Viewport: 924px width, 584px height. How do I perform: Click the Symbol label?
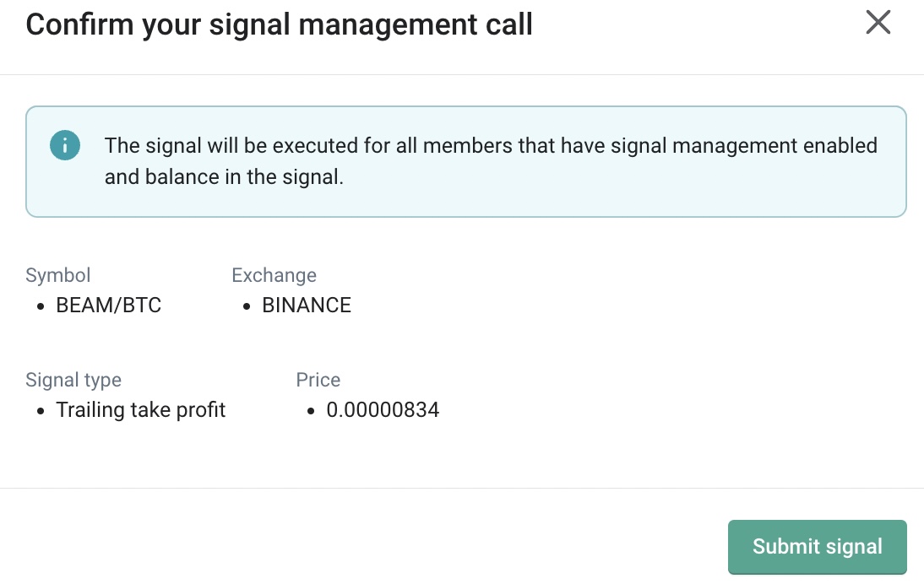[58, 275]
